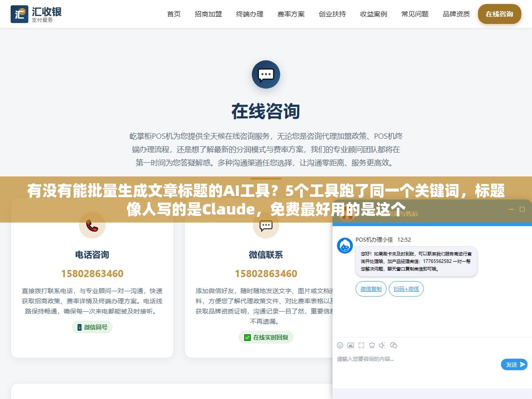Viewport: 532px width, 399px height.
Task: Click the 汇收银 logo in header
Action: [36, 14]
